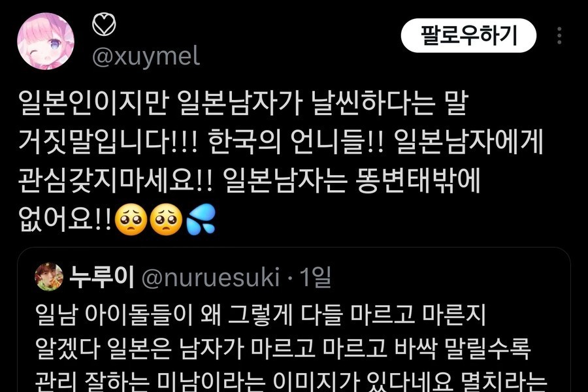Screen dimensions: 588x392
Task: Click the word 똥변태밖에 in the tweet
Action: [x=419, y=180]
